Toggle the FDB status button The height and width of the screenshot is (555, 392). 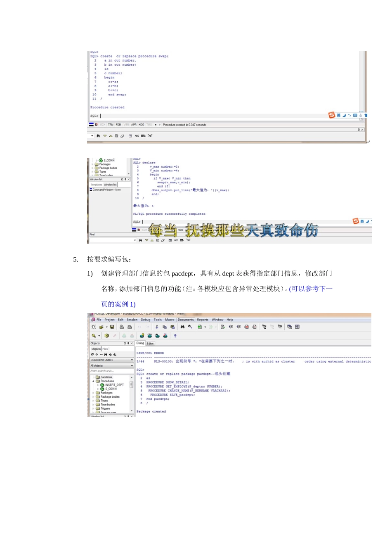(118, 125)
